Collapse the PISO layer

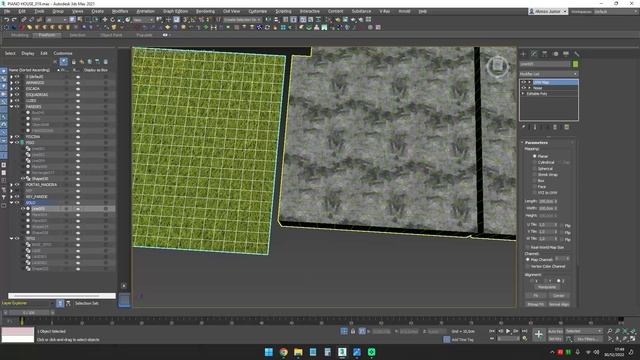point(11,143)
